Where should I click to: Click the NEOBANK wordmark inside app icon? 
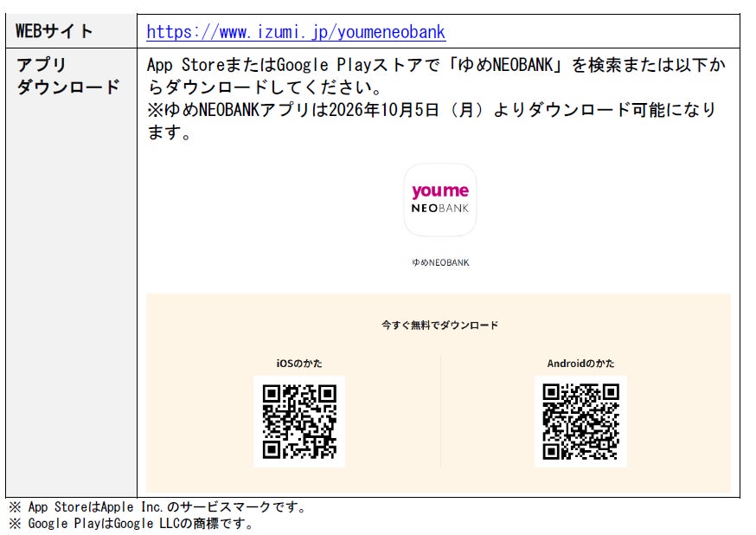pos(439,209)
